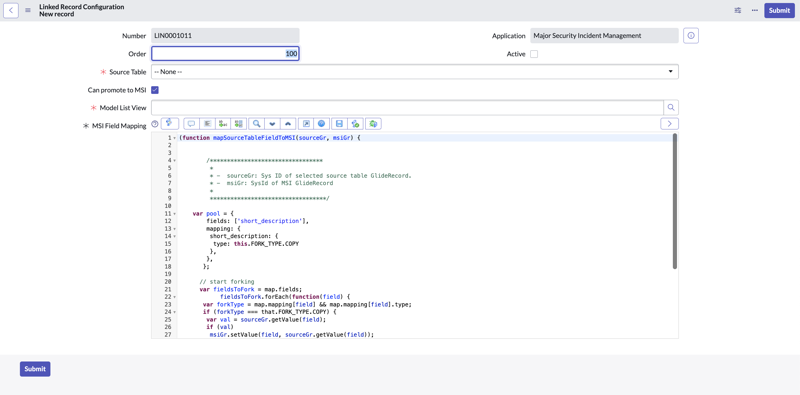Image resolution: width=800 pixels, height=395 pixels.
Task: Open the Model List View lookup search
Action: tap(671, 108)
